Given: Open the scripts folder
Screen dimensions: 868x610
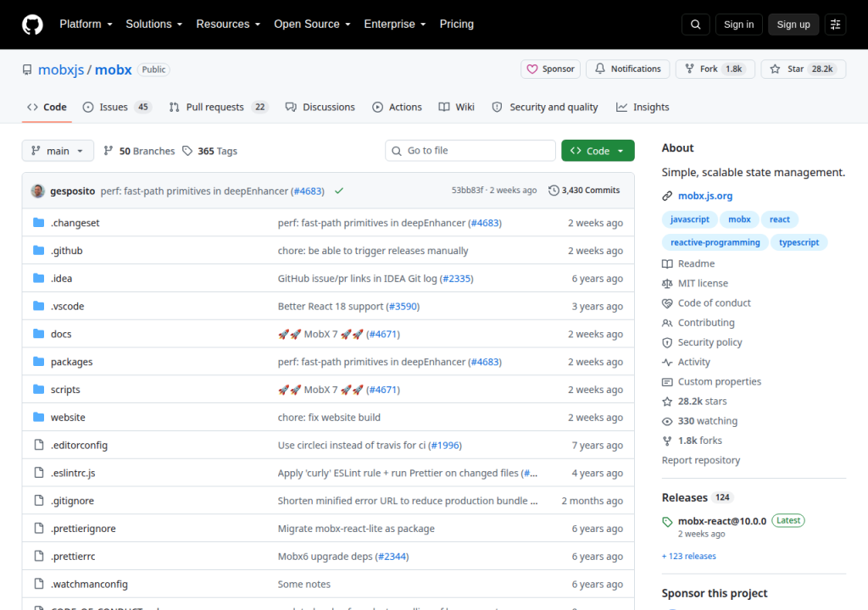Looking at the screenshot, I should (65, 390).
